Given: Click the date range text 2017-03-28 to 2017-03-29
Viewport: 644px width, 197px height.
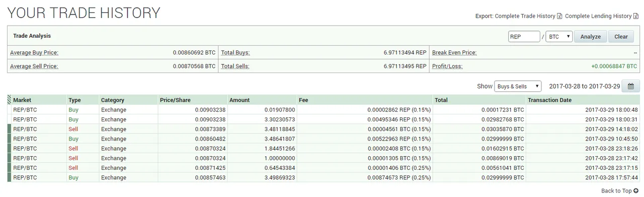Looking at the screenshot, I should [585, 86].
